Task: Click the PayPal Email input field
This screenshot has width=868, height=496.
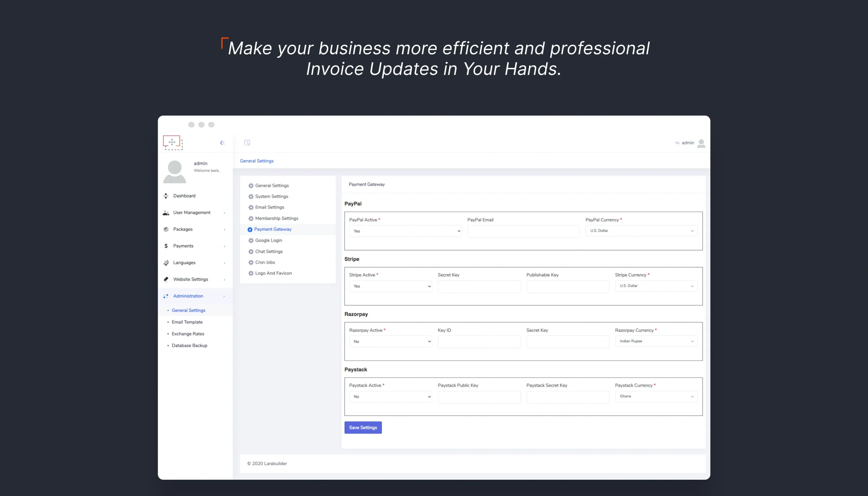Action: point(523,231)
